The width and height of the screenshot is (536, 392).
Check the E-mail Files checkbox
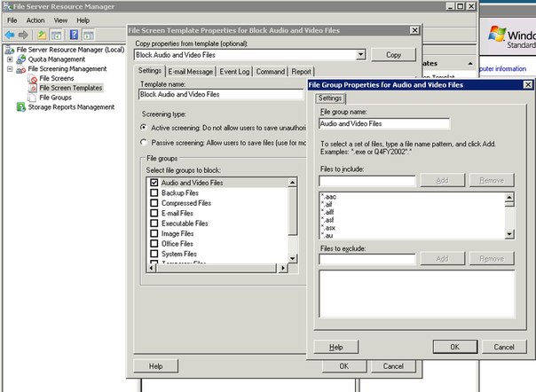click(154, 213)
